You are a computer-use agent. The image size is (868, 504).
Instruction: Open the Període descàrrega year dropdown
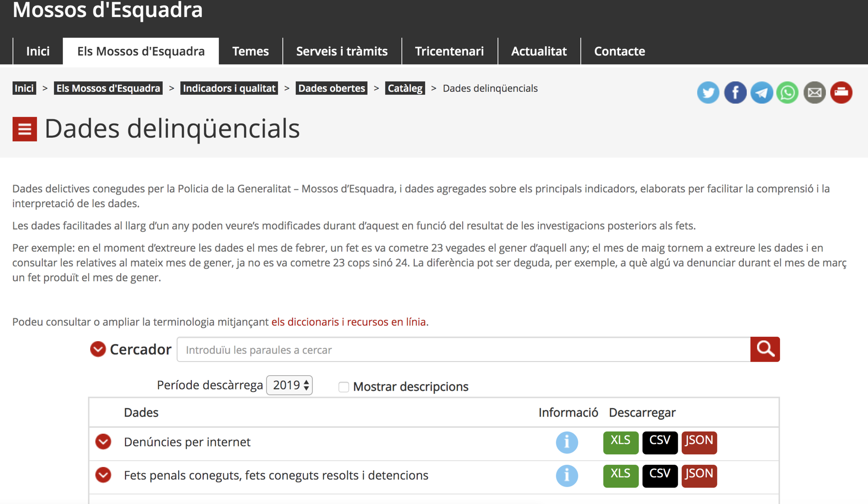tap(289, 385)
